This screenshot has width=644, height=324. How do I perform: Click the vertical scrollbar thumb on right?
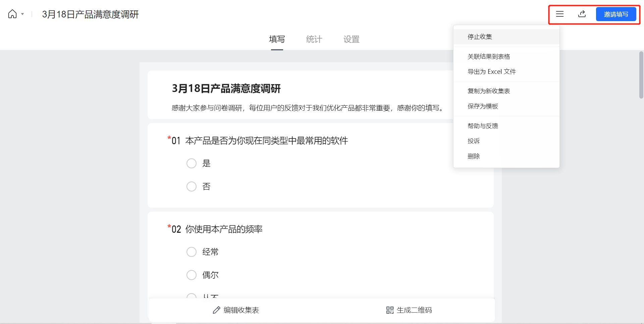641,75
